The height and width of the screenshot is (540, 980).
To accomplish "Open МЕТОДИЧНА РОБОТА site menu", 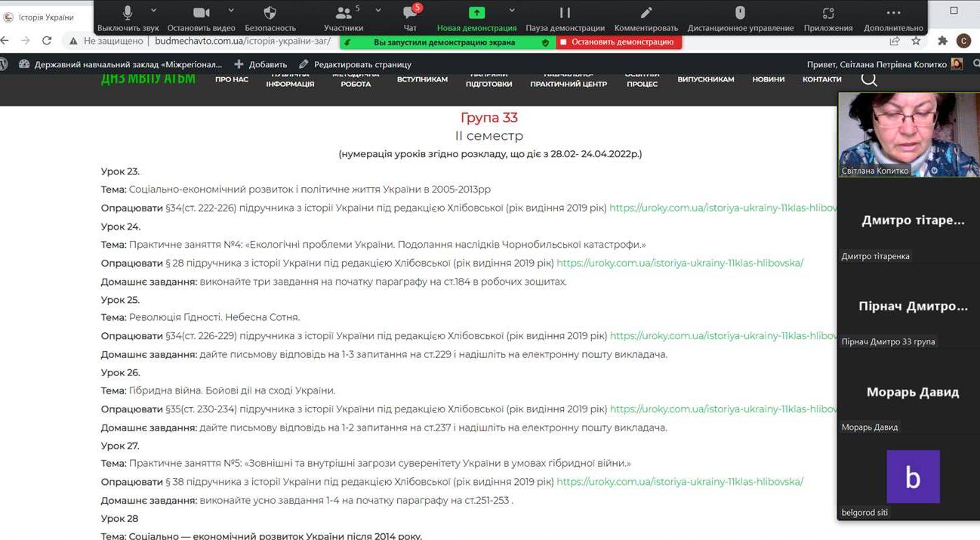I will coord(356,79).
